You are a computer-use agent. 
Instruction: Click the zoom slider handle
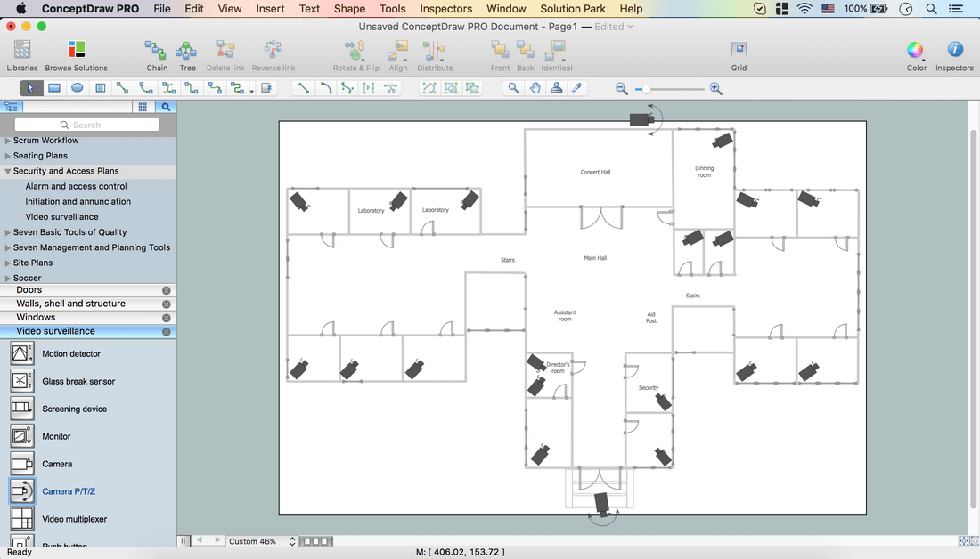tap(646, 89)
